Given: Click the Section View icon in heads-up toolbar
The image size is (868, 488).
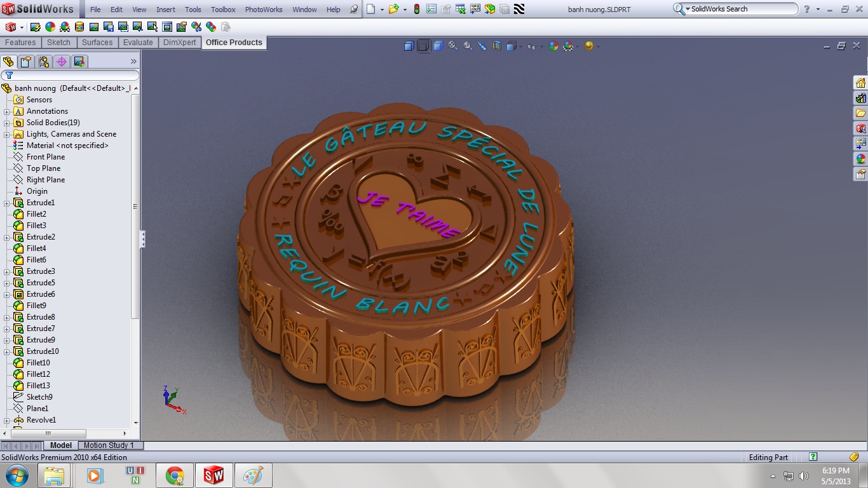Looking at the screenshot, I should coord(497,46).
